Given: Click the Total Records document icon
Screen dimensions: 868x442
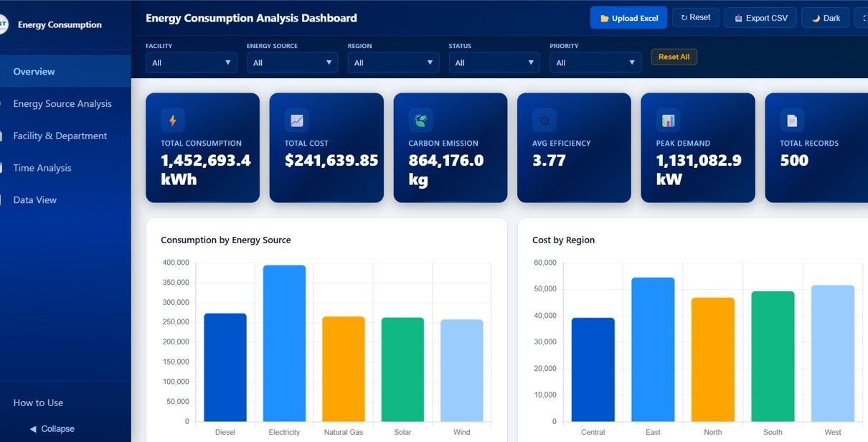Looking at the screenshot, I should 792,120.
